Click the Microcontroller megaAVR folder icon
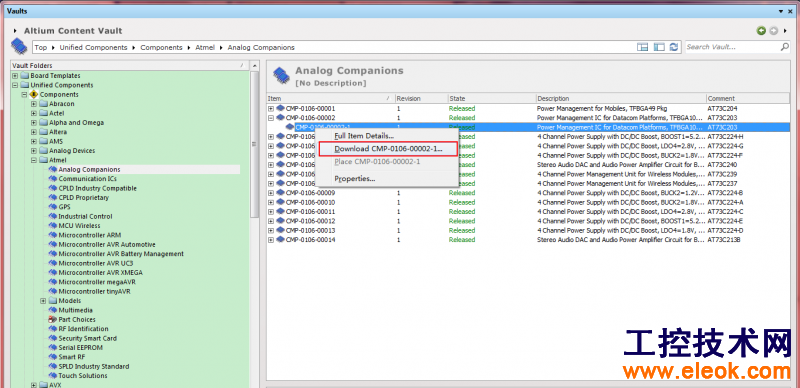 [x=53, y=282]
